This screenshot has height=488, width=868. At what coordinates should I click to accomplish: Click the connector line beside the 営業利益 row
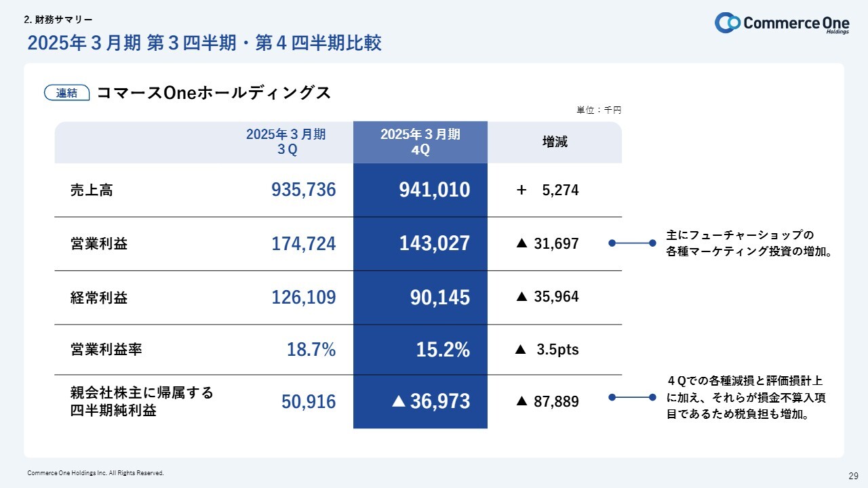[632, 243]
